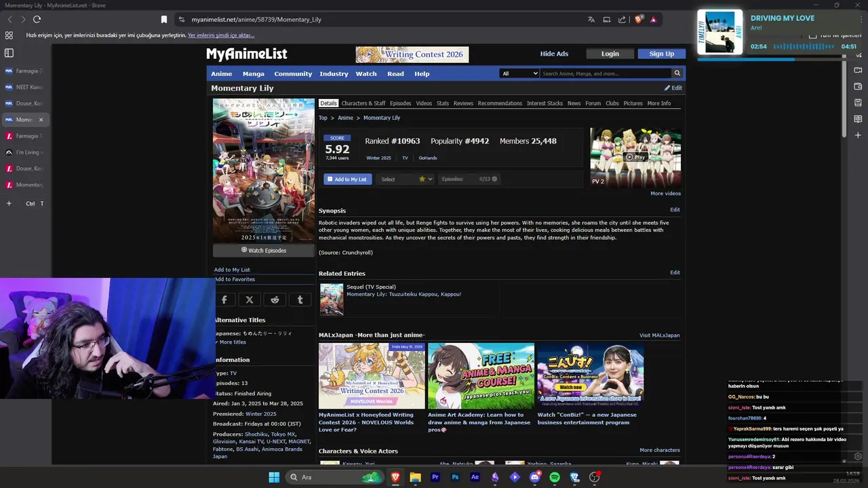The image size is (868, 488).
Task: Click the bookmark icon beside the address bar
Action: [163, 20]
